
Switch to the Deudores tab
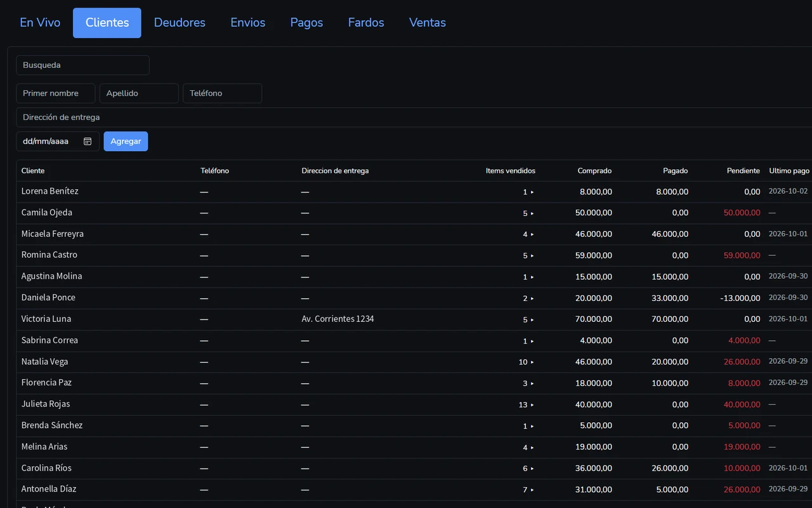click(x=180, y=23)
